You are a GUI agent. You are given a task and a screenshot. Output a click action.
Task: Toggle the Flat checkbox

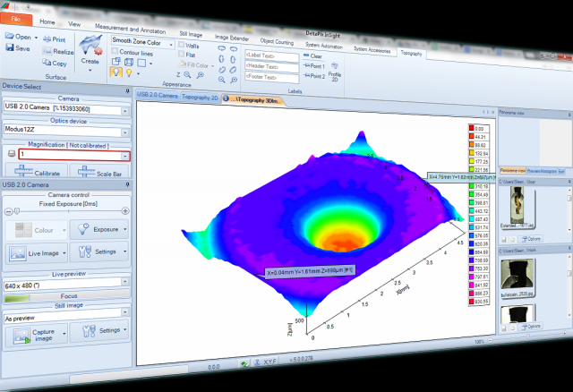[x=181, y=54]
